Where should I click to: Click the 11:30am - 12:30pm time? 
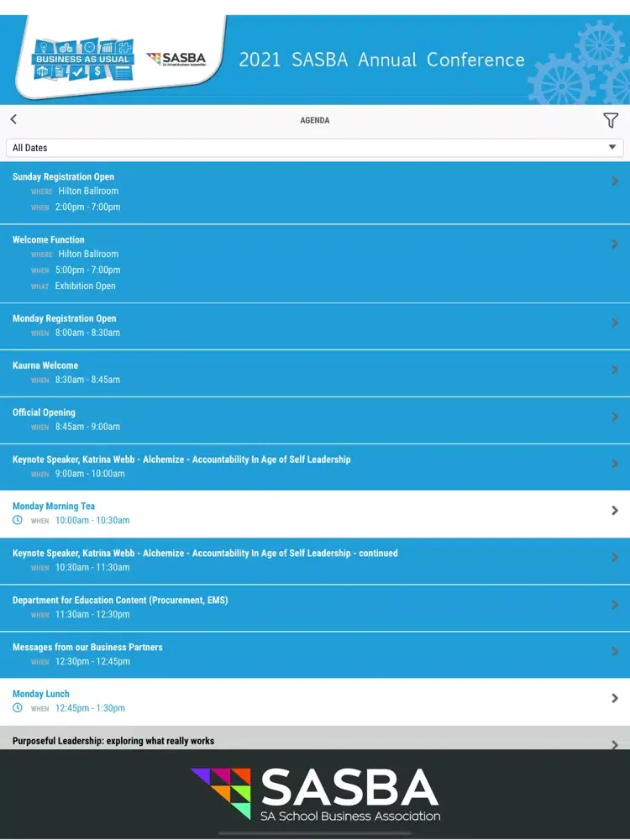(92, 615)
